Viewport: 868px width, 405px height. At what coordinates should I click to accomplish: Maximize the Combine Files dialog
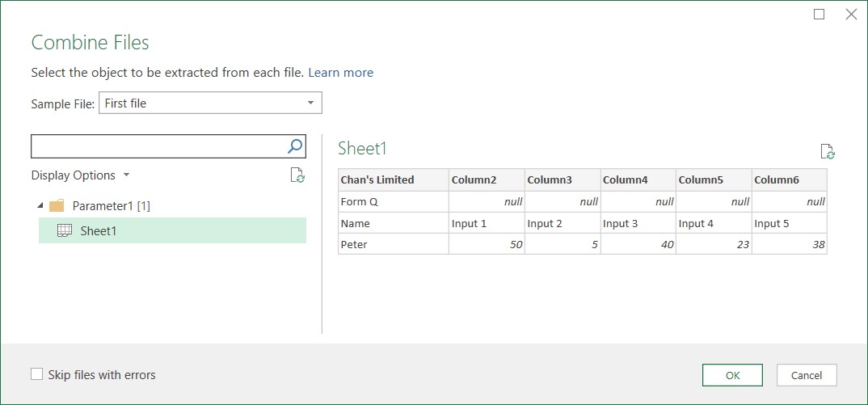point(819,15)
